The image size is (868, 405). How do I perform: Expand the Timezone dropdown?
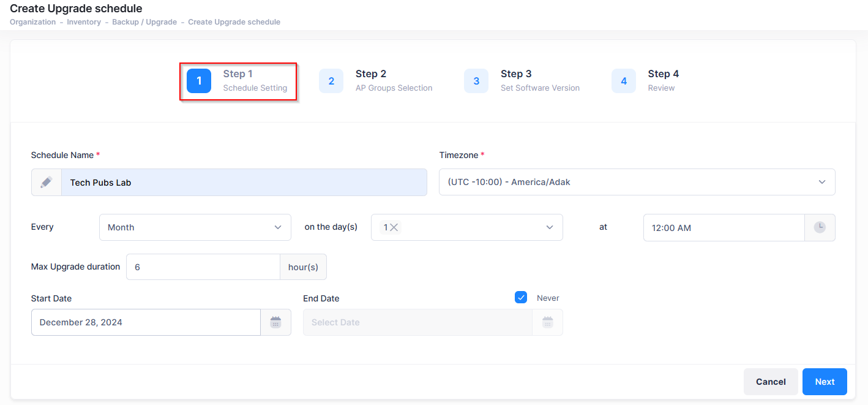tap(637, 182)
